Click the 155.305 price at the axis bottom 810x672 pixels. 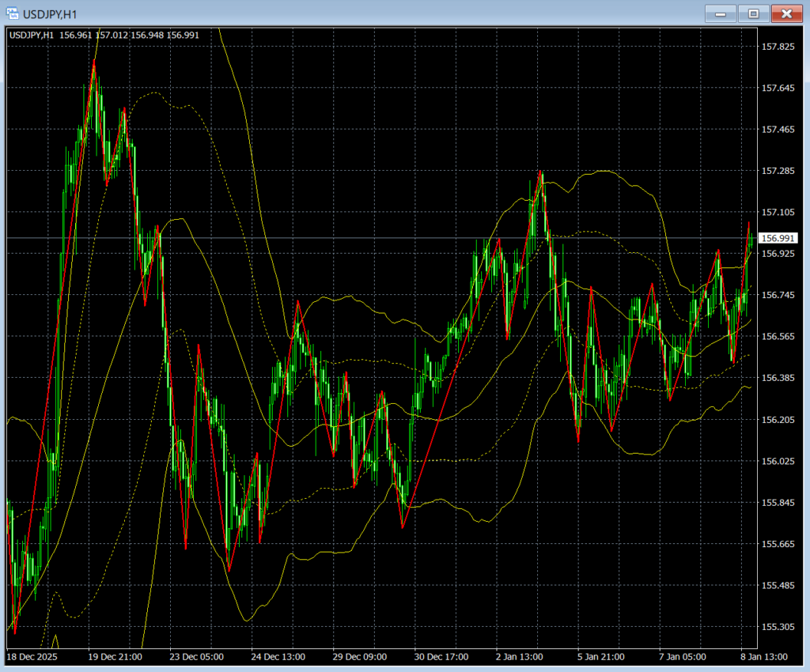777,627
